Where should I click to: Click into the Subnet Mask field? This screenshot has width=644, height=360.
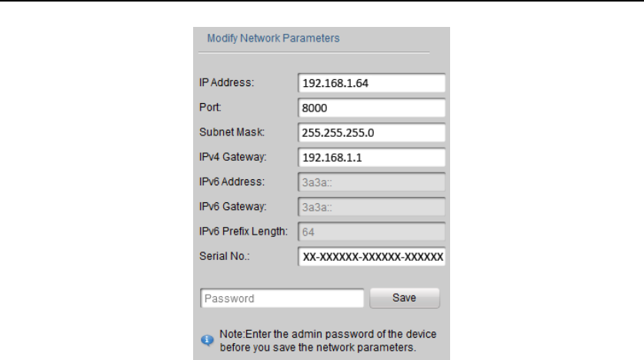[372, 132]
